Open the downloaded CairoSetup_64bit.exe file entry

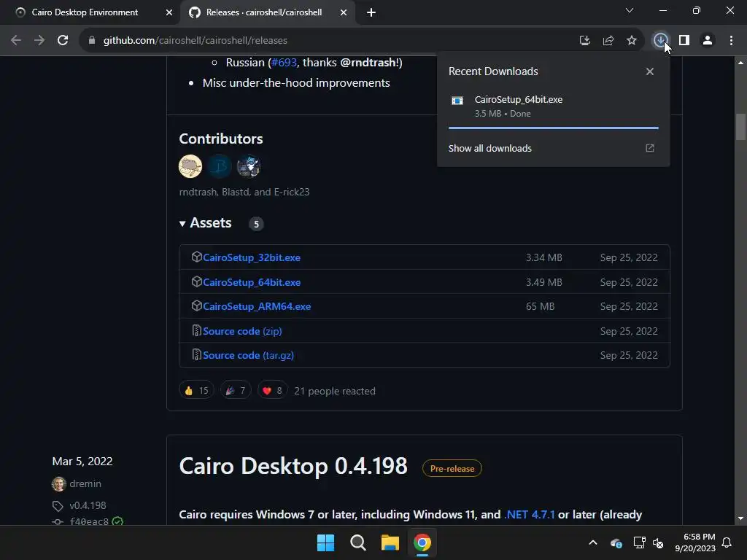click(x=553, y=106)
